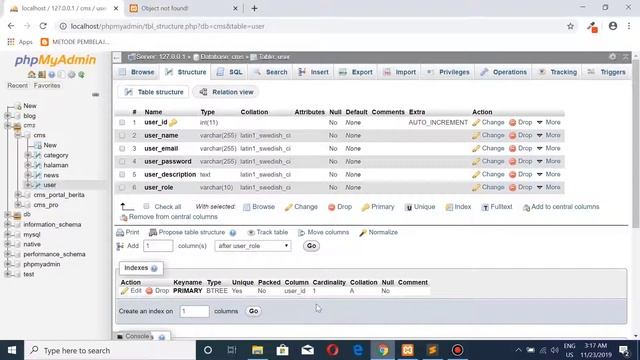This screenshot has height=360, width=640.
Task: Click the page vertical scrollbar
Action: 636,143
